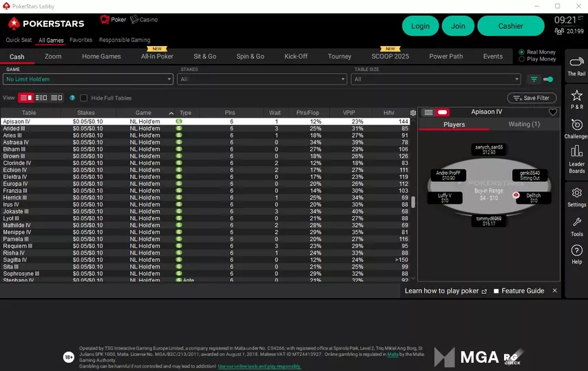Sort tables by Wait column header
The height and width of the screenshot is (371, 588).
[x=275, y=113]
